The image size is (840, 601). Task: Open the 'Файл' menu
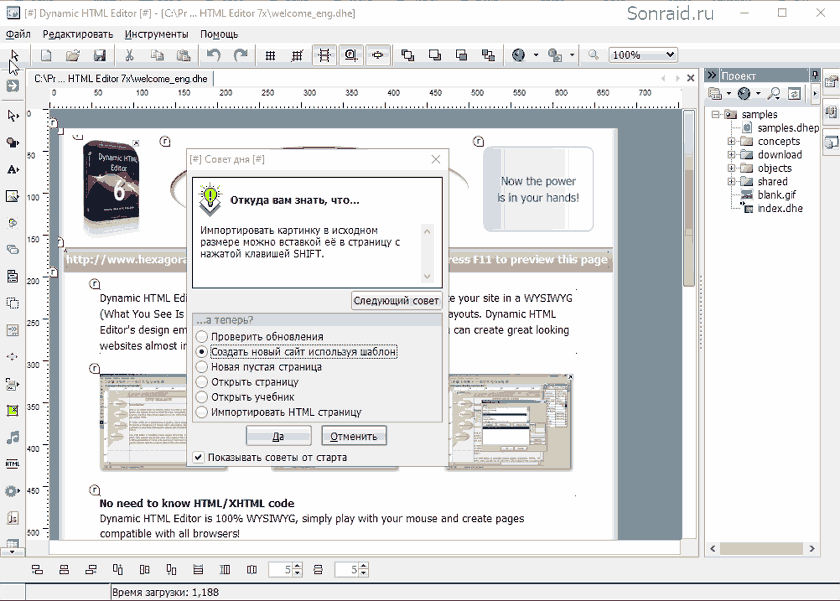point(18,34)
